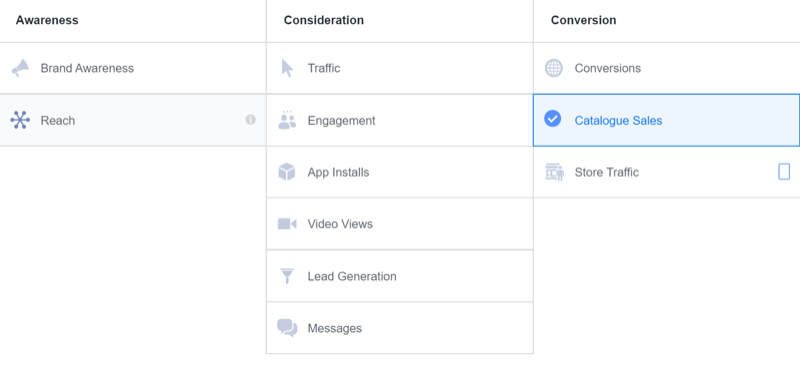The image size is (800, 372).
Task: Click the Video Views camera icon
Action: (287, 224)
